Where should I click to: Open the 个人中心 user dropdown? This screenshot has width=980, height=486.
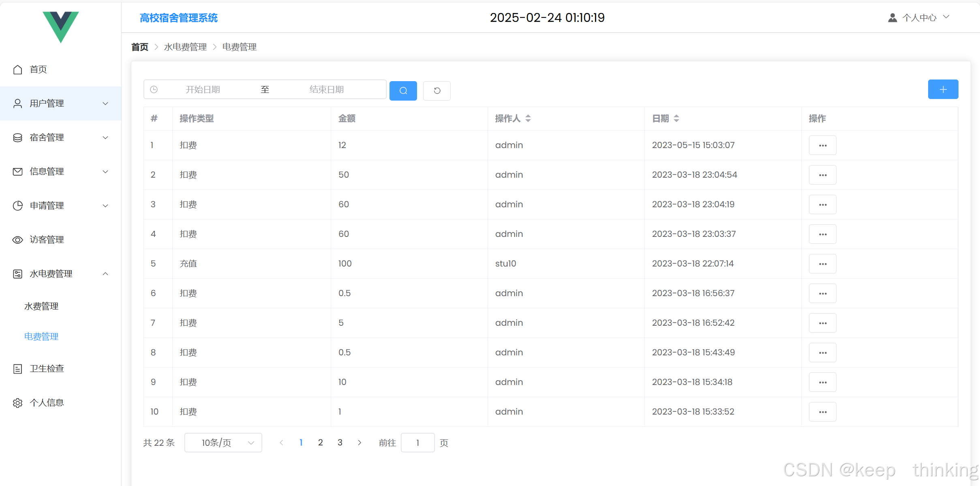[919, 17]
